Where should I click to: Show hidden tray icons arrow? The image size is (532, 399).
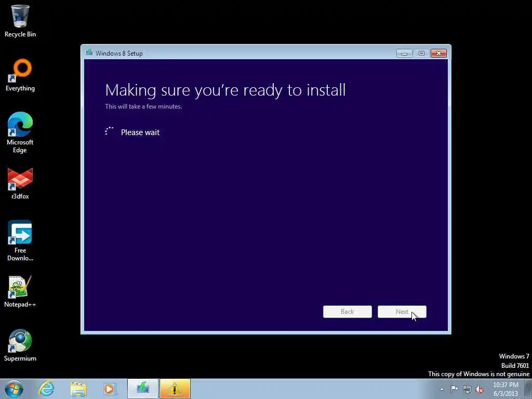coord(442,389)
